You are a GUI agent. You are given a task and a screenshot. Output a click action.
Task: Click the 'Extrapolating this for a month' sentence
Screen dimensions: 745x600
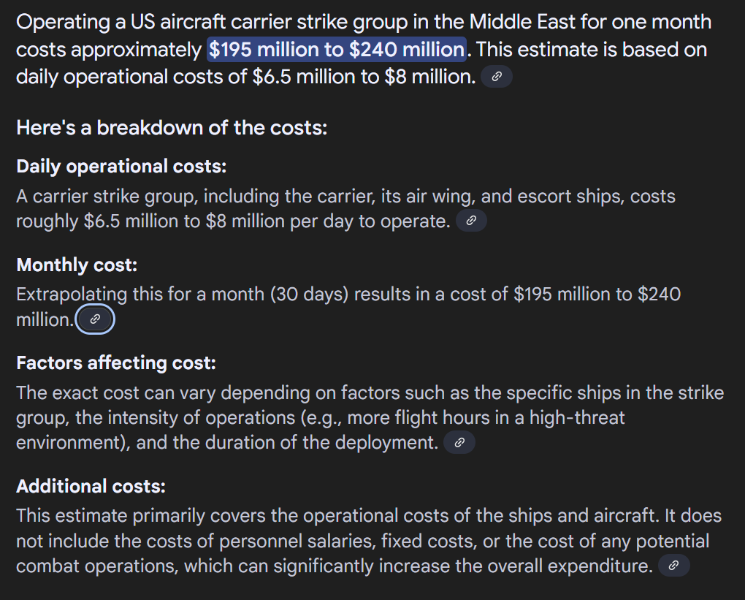348,307
